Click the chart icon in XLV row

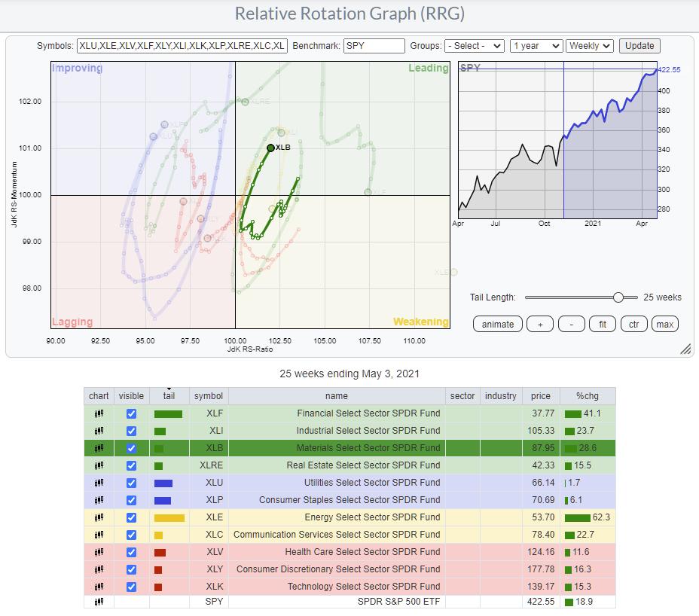[99, 552]
